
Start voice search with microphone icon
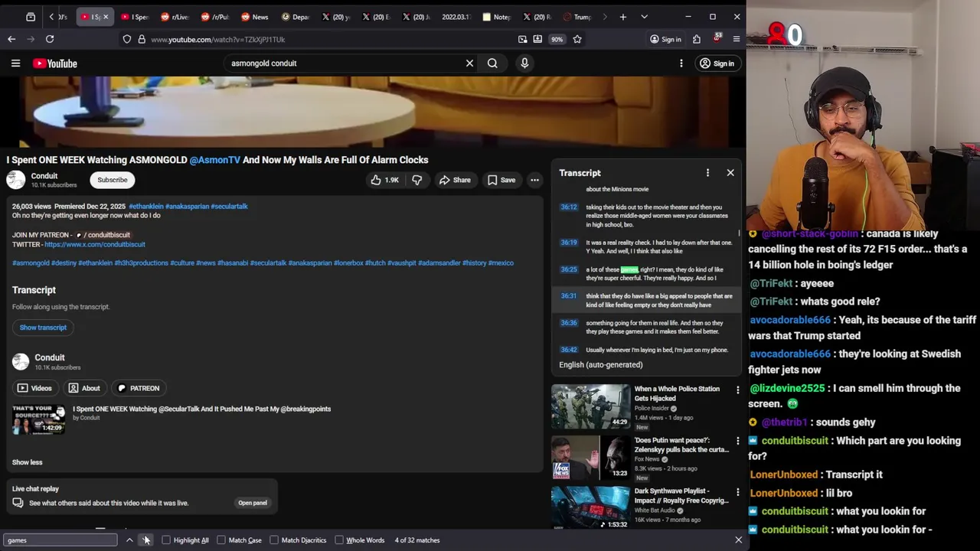(524, 64)
